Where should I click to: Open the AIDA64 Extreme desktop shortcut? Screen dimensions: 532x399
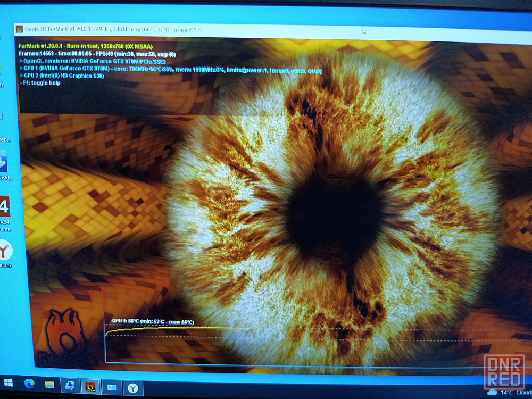[x=5, y=214]
